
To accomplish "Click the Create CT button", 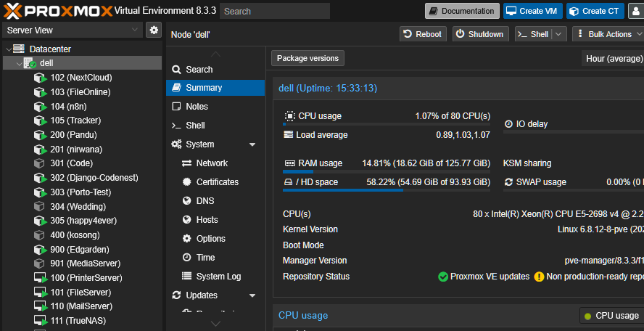I will coord(595,11).
